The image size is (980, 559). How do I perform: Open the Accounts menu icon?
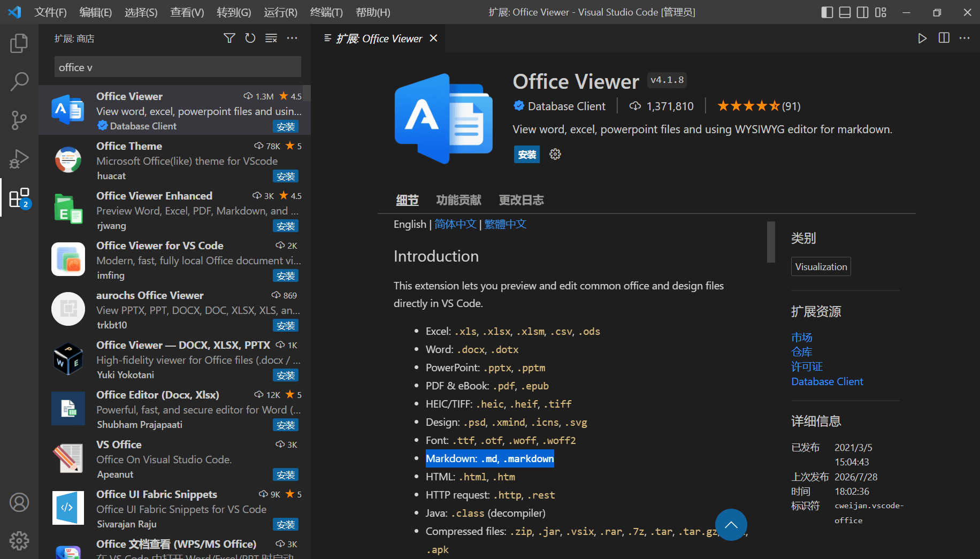click(x=19, y=502)
